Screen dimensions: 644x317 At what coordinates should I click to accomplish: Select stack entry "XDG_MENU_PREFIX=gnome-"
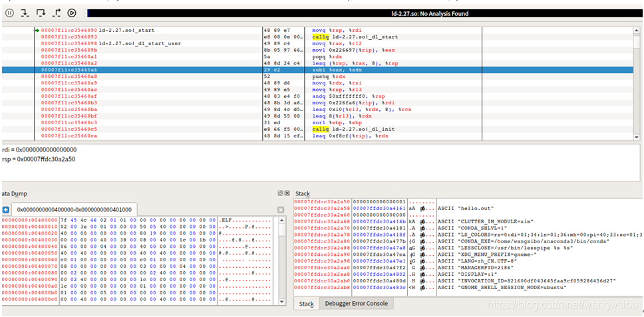(487, 255)
